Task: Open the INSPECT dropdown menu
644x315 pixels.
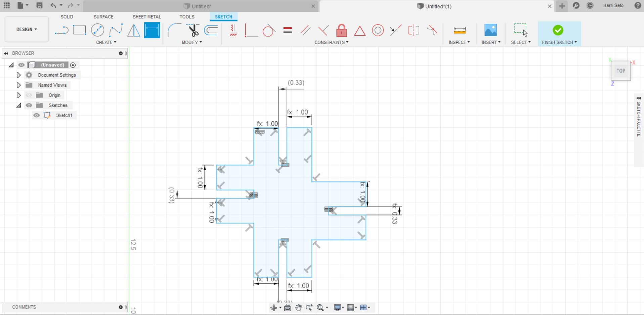Action: pos(459,42)
